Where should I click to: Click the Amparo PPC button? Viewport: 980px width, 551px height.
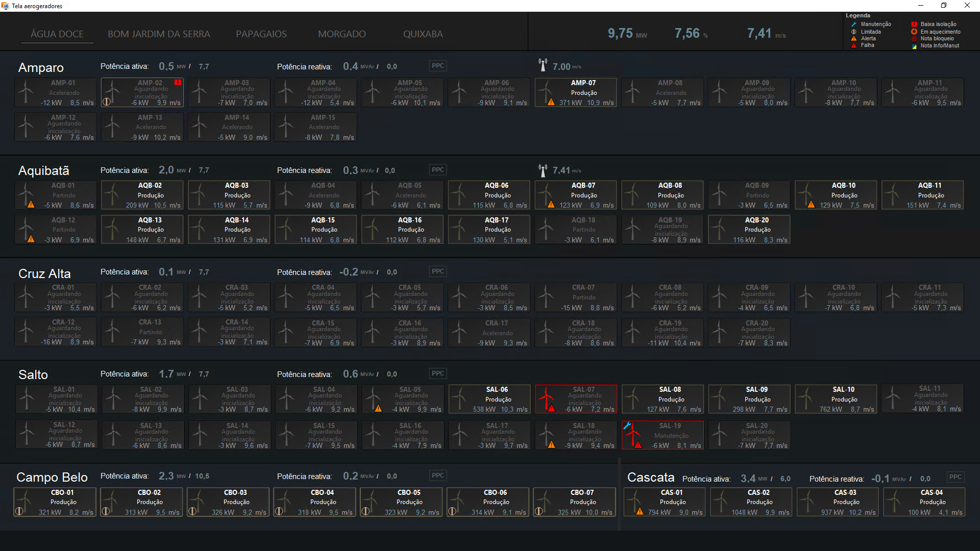[438, 66]
